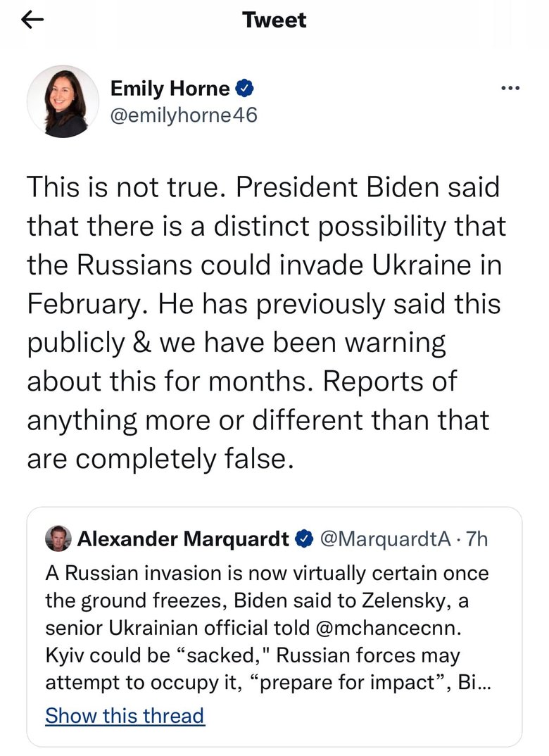The image size is (549, 756).
Task: Click the "prepare for impact" truncated line
Action: point(268,683)
